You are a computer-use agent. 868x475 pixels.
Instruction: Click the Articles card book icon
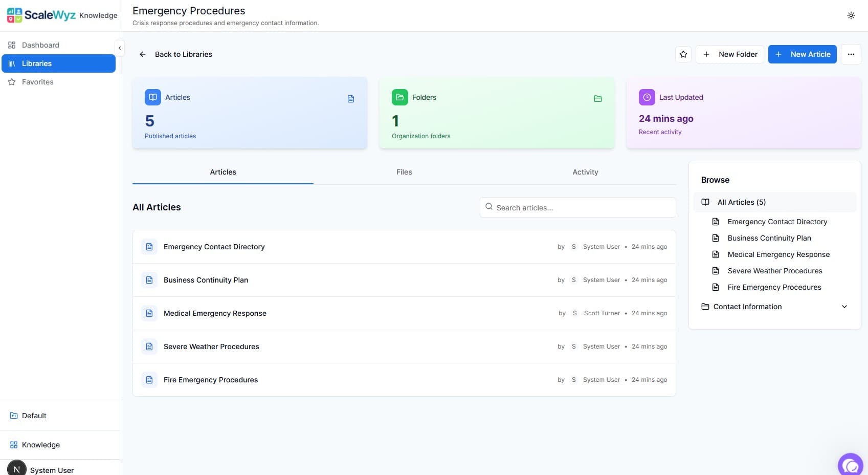pyautogui.click(x=153, y=97)
